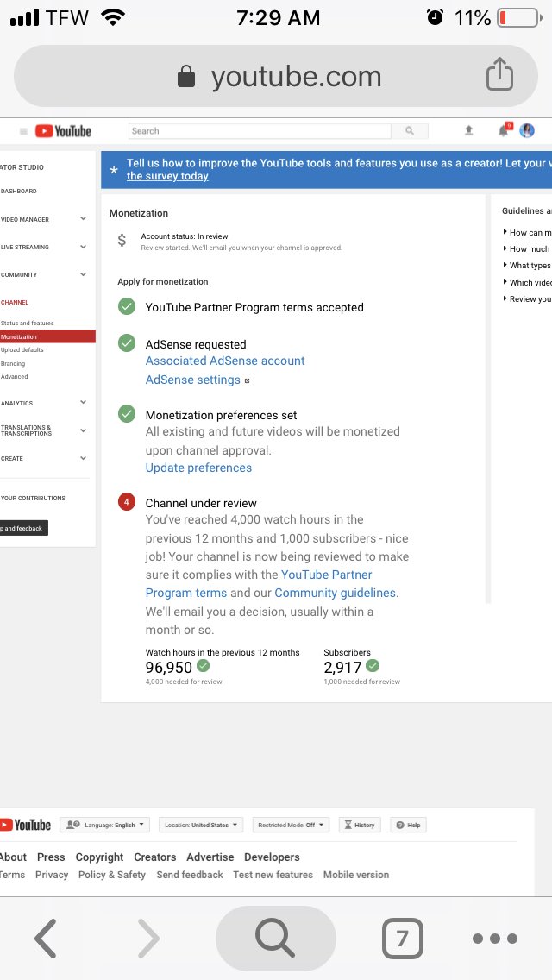Screen dimensions: 552x980
Task: Expand the Analytics section
Action: click(x=83, y=403)
